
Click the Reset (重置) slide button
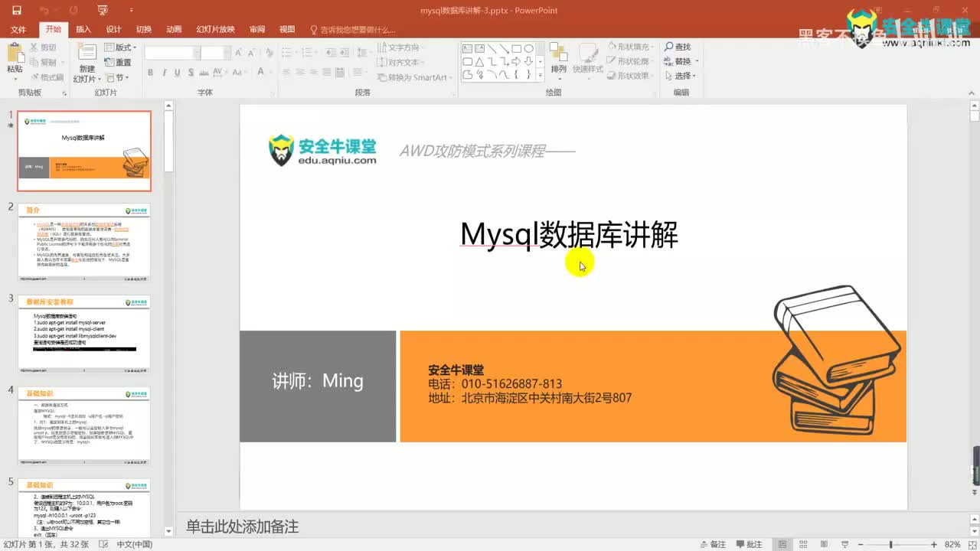point(116,62)
